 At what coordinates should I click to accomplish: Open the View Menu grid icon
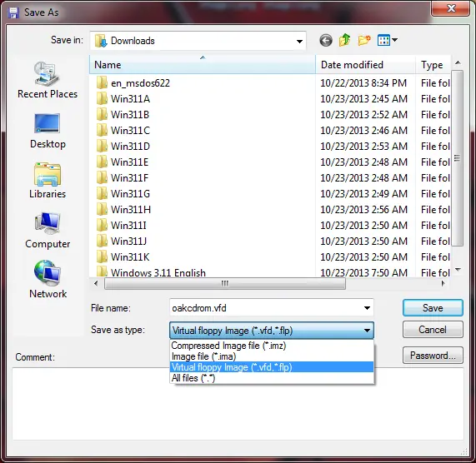coord(387,40)
